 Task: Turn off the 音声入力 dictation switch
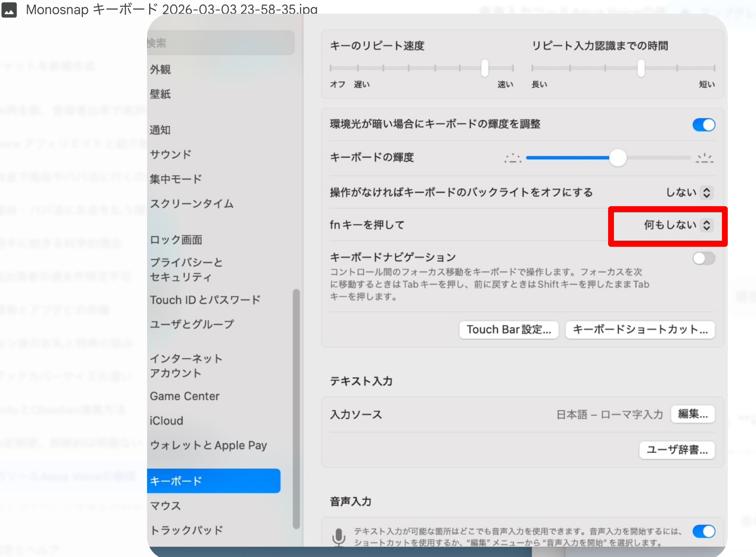tap(704, 531)
